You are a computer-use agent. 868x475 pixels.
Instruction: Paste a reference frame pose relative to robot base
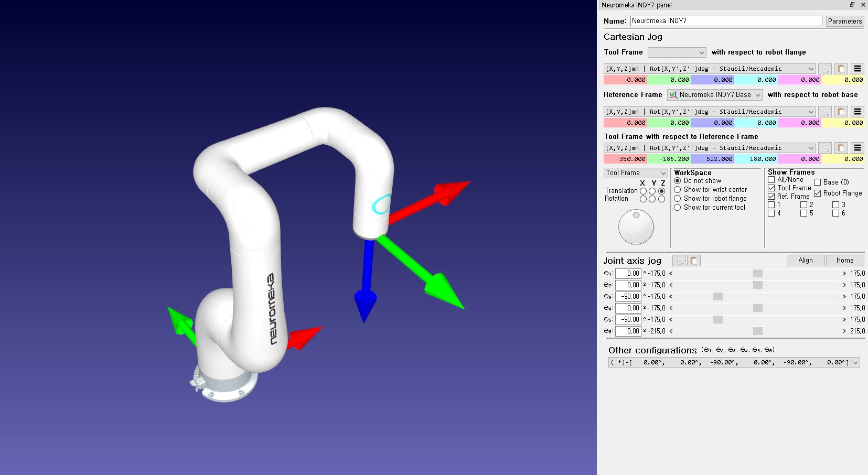tap(841, 112)
